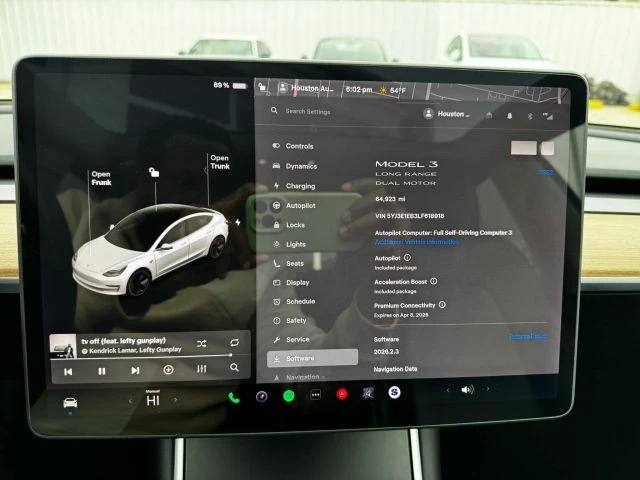Pause the current song
The width and height of the screenshot is (640, 480).
point(102,371)
